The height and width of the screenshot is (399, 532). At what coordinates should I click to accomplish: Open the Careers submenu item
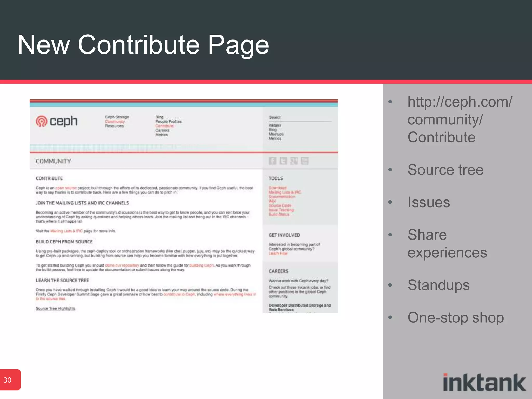(x=162, y=130)
